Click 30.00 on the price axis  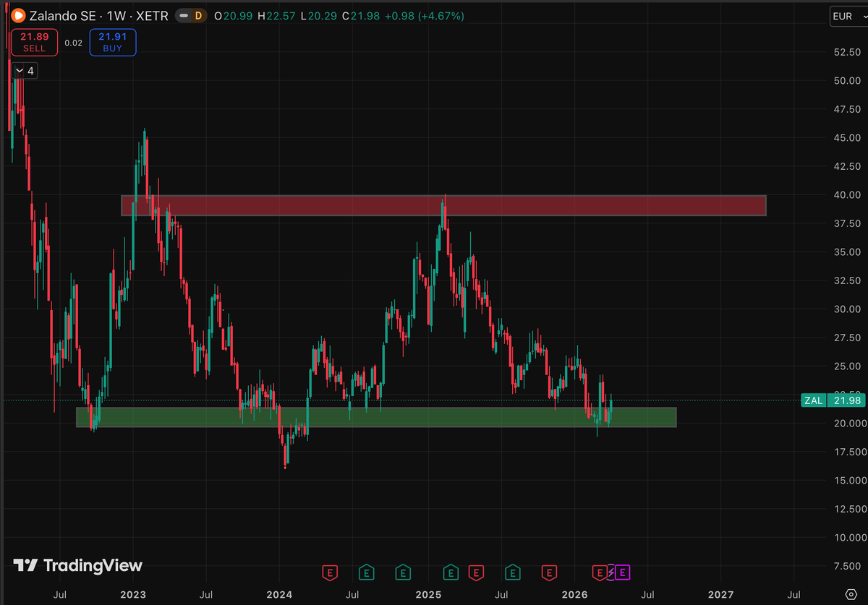click(x=847, y=309)
